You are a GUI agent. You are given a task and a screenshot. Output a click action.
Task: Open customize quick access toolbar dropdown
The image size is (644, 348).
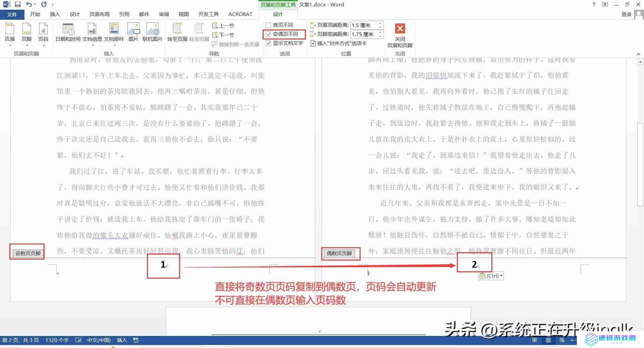pos(53,5)
